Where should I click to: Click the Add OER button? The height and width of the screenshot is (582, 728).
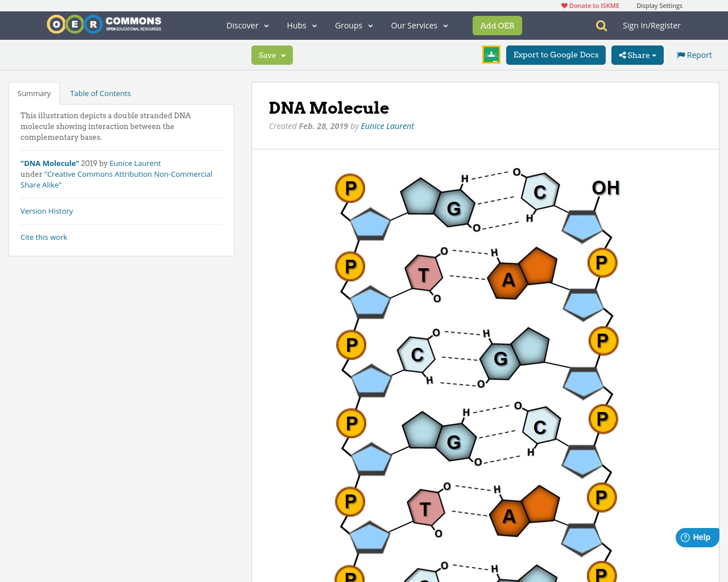pyautogui.click(x=497, y=25)
